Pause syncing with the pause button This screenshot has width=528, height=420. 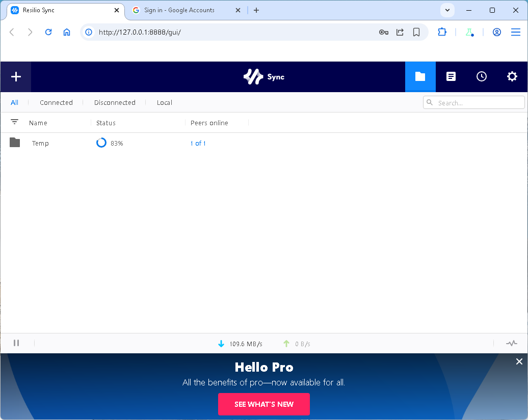(16, 343)
